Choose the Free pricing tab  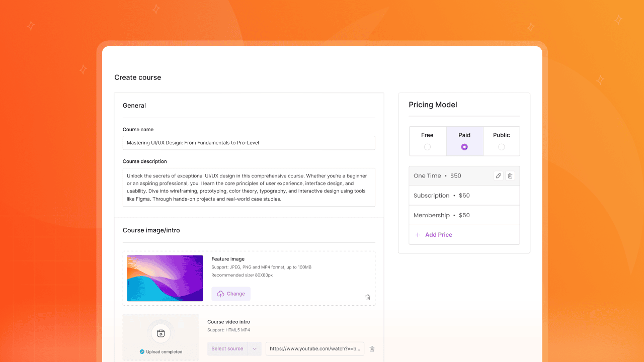tap(427, 141)
